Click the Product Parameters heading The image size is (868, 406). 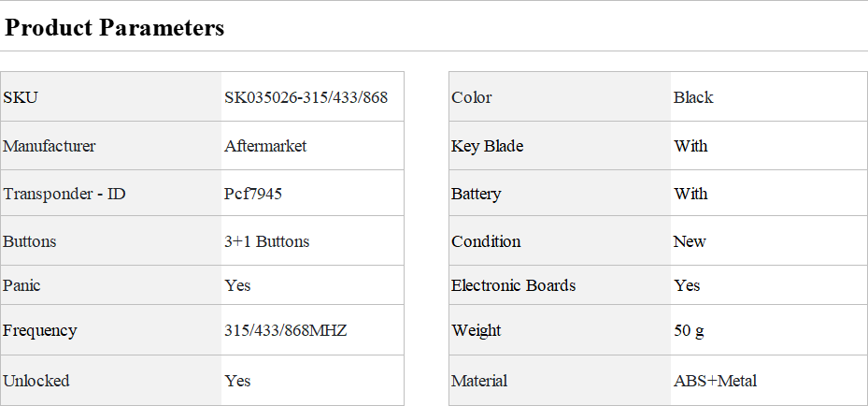click(114, 28)
